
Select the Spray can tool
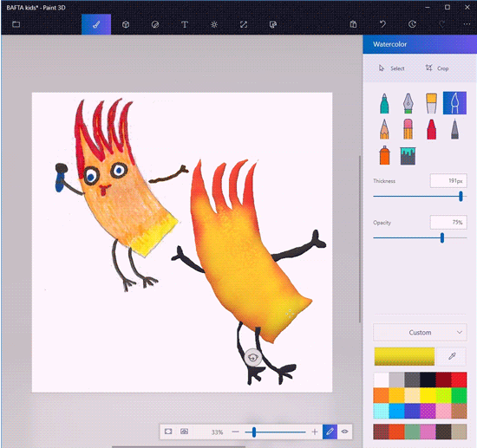[384, 155]
